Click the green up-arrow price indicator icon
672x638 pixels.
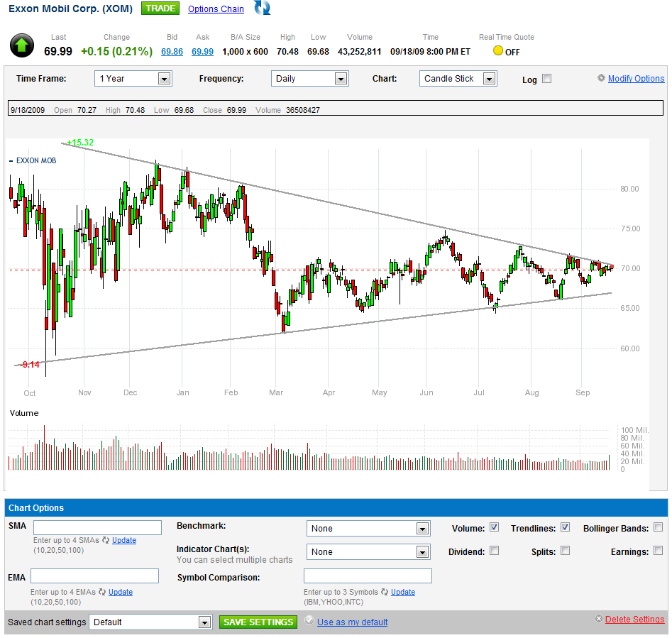(x=22, y=45)
